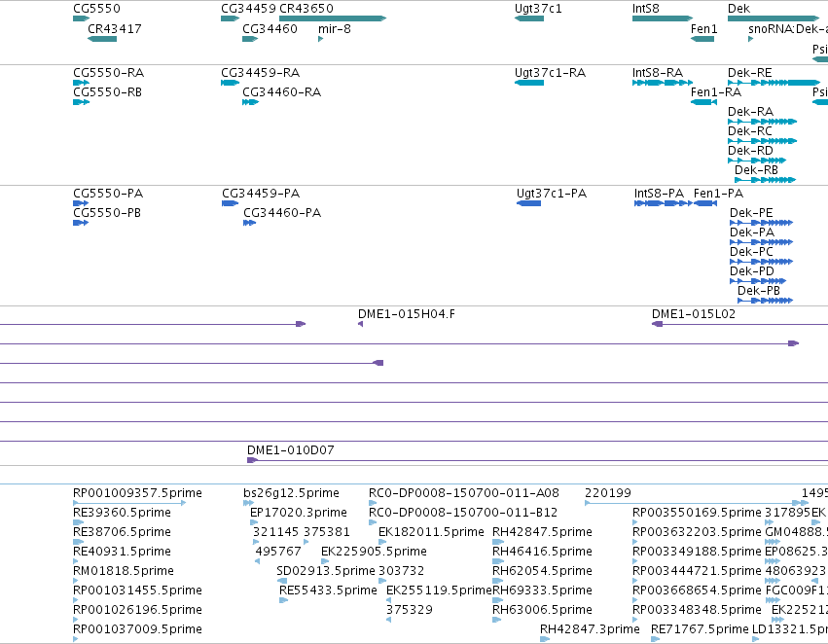Select the DME1-015H04.F small arrow marker
Screen dimensions: 828x644
click(361, 324)
